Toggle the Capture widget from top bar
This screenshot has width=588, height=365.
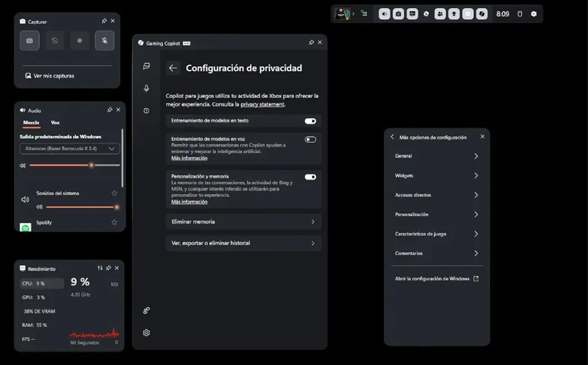coord(398,14)
